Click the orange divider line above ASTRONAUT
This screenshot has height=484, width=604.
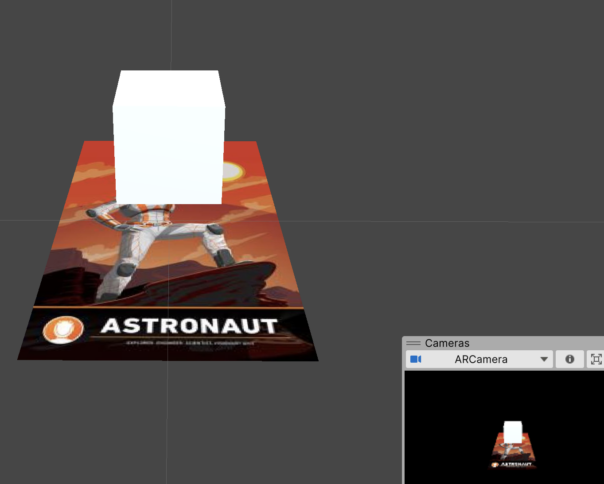(170, 307)
